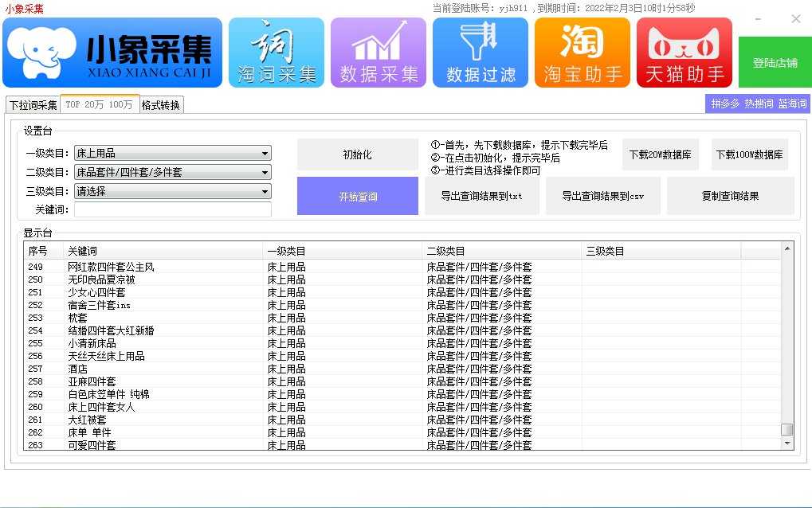Viewport: 812px width, 508px height.
Task: Switch to the 格式转换 tab
Action: click(161, 105)
